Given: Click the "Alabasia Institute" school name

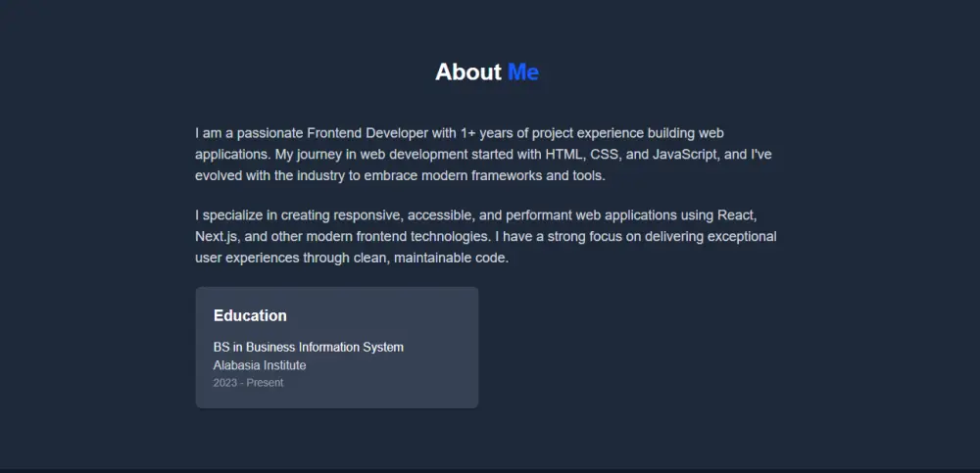Looking at the screenshot, I should [260, 365].
